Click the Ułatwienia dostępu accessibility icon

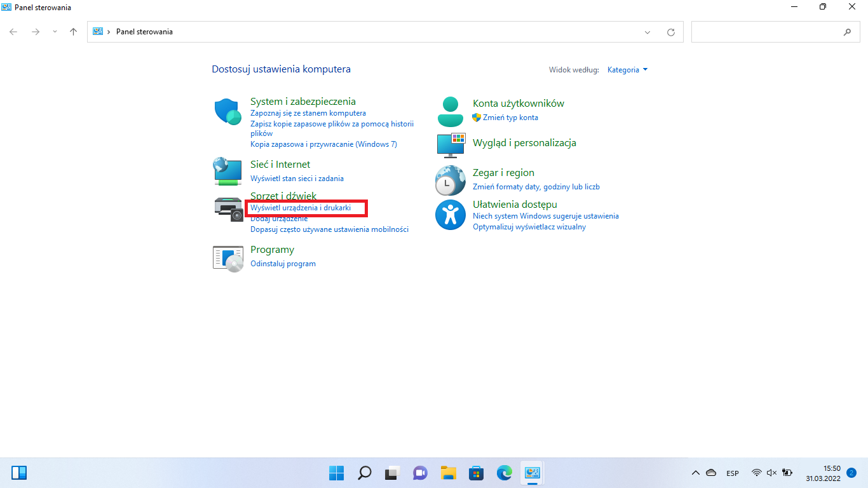[451, 215]
